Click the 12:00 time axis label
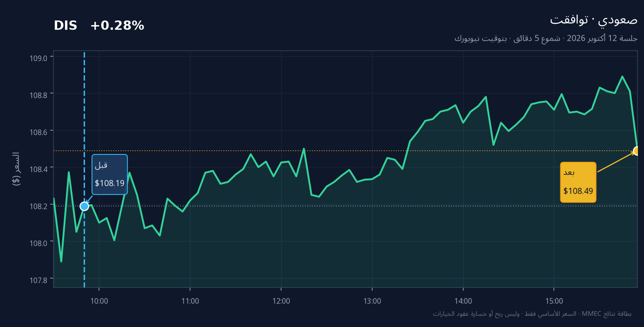Viewport: 644px width, 327px height. click(281, 301)
